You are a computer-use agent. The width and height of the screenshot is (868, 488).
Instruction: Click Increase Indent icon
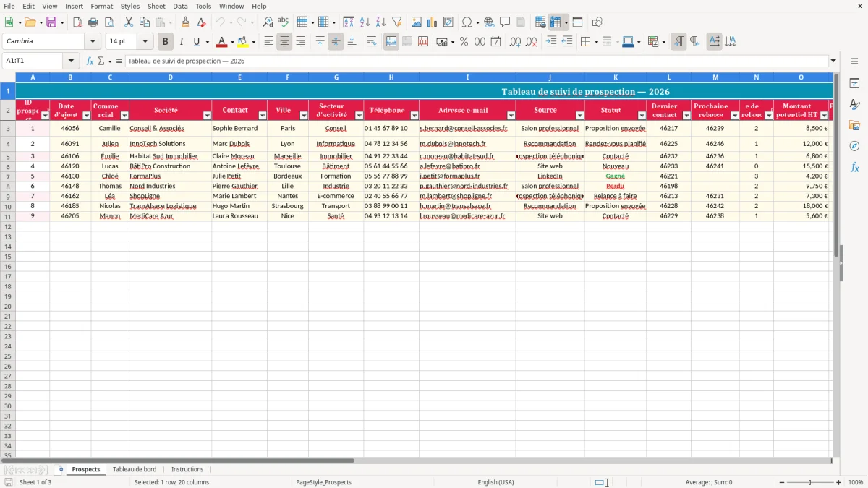click(551, 42)
